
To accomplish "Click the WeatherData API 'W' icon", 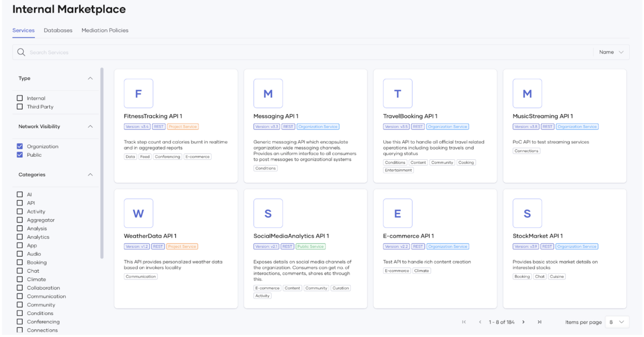I will (138, 214).
